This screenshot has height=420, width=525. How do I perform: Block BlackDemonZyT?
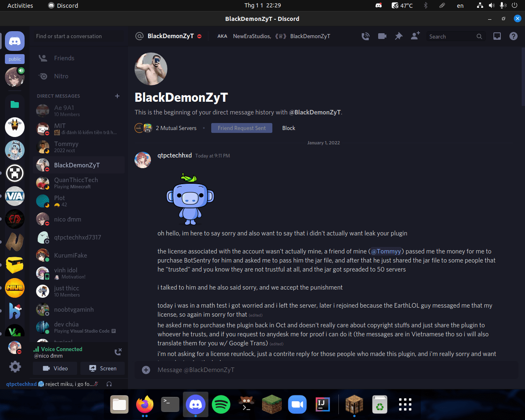click(289, 128)
